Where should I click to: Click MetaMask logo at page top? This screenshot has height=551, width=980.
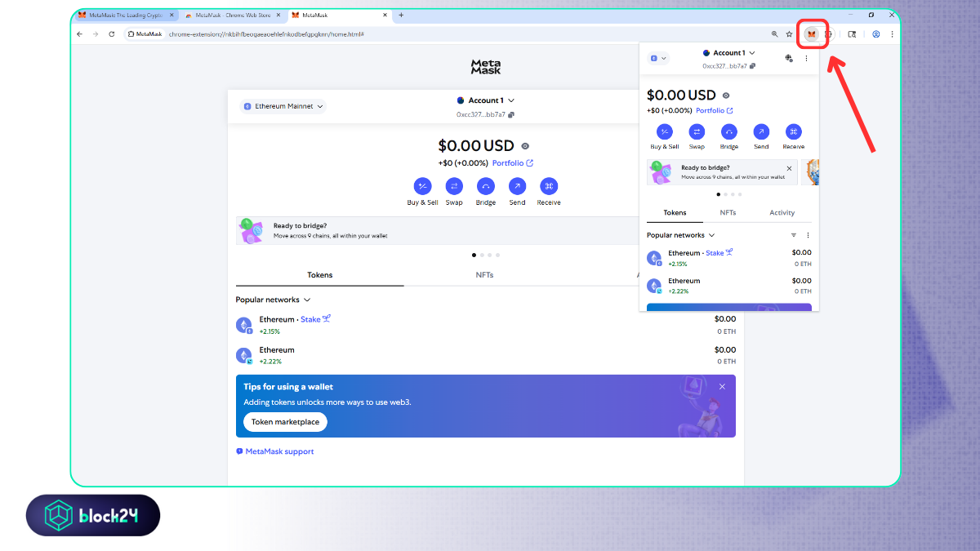pyautogui.click(x=486, y=67)
